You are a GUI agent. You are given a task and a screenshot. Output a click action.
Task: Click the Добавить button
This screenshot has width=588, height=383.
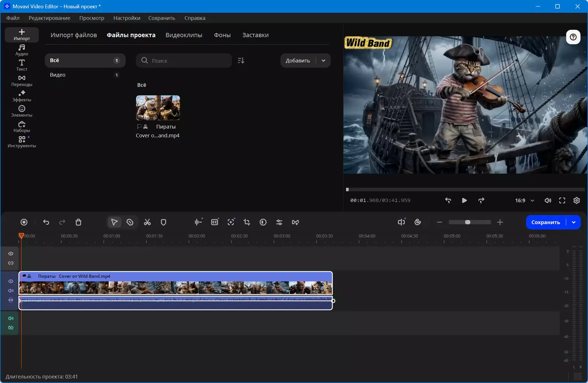pyautogui.click(x=298, y=60)
